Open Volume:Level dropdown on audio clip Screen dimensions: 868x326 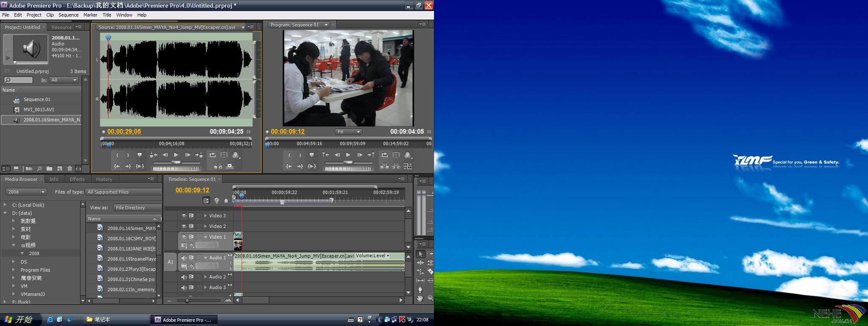(x=373, y=256)
